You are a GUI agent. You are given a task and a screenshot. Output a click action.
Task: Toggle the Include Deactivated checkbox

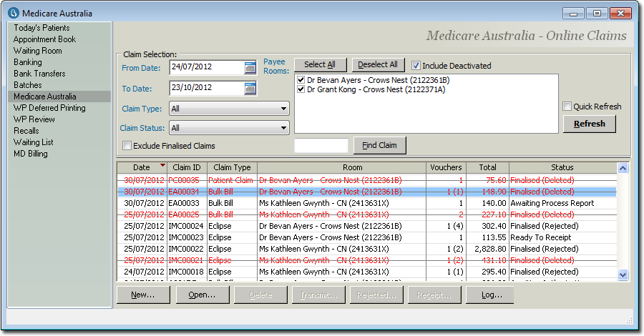click(x=416, y=65)
